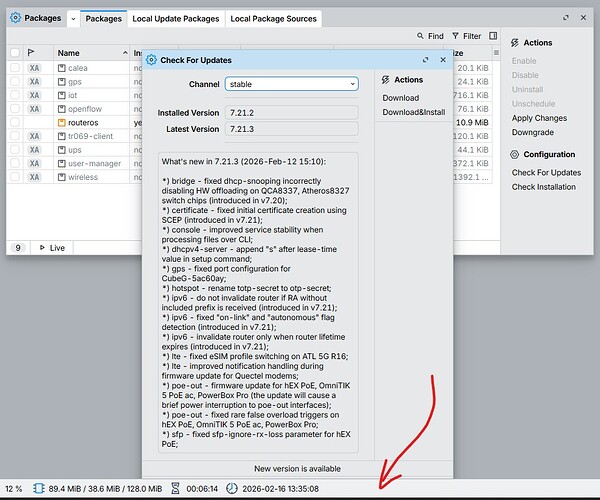Close the Check For Updates dialog
Screen dimensions: 600x500
coord(443,60)
